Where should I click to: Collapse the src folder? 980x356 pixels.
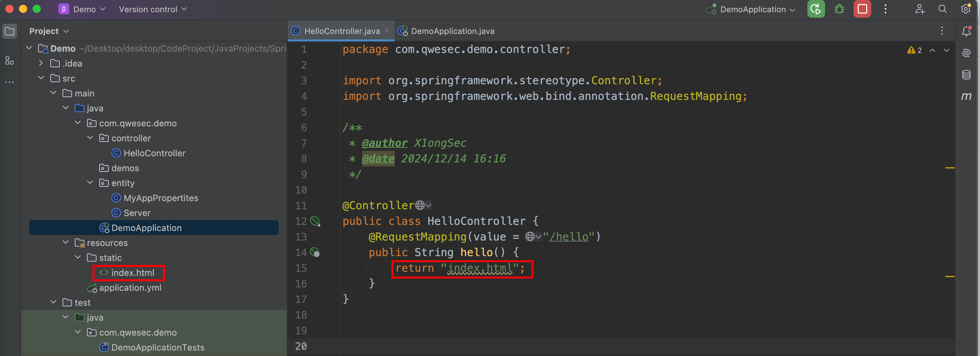(x=41, y=78)
